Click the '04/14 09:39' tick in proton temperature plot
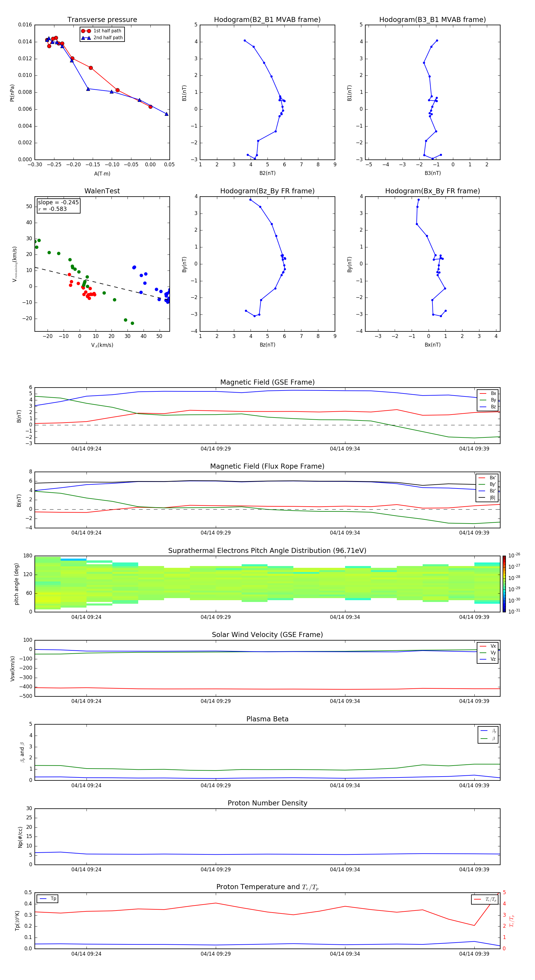 tap(474, 954)
